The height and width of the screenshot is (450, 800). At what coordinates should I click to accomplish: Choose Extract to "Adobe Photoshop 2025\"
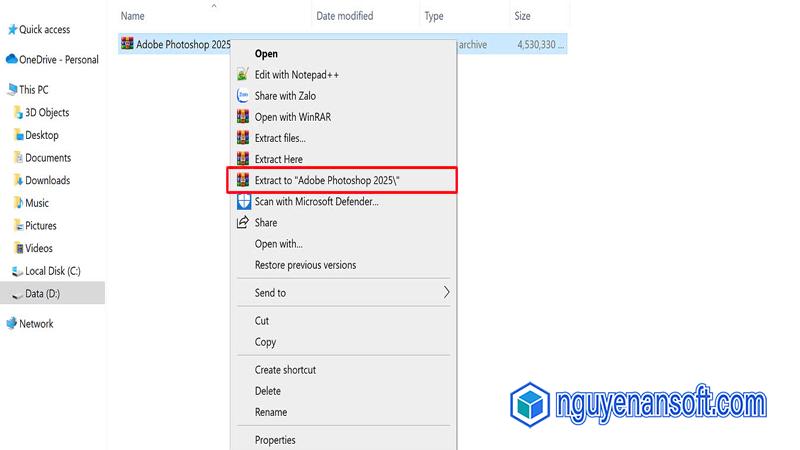point(342,180)
